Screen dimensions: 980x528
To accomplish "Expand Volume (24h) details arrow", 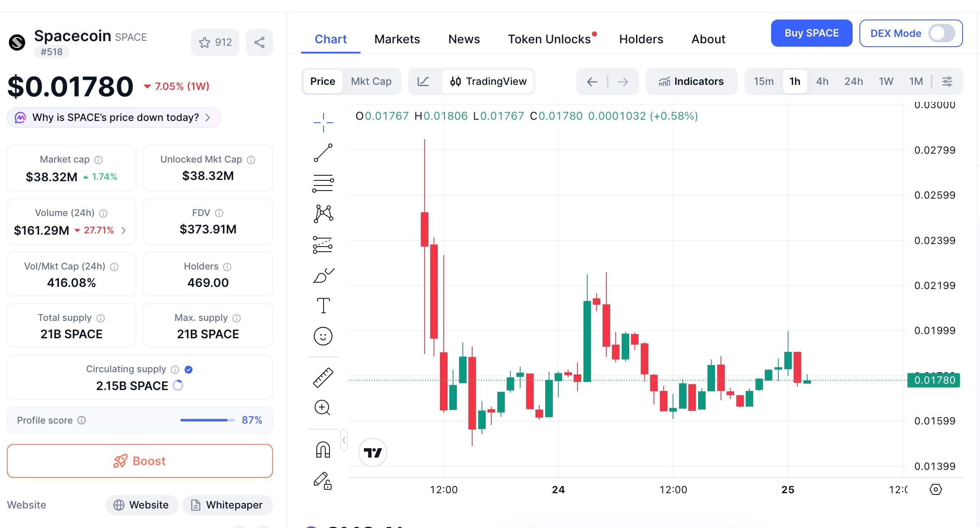I will pyautogui.click(x=124, y=230).
